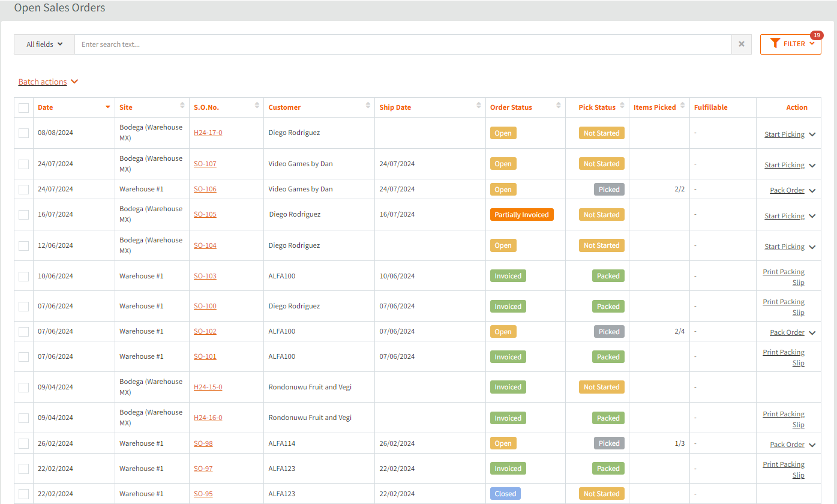This screenshot has height=504, width=837.
Task: Open the FILTER dropdown button
Action: coord(790,44)
